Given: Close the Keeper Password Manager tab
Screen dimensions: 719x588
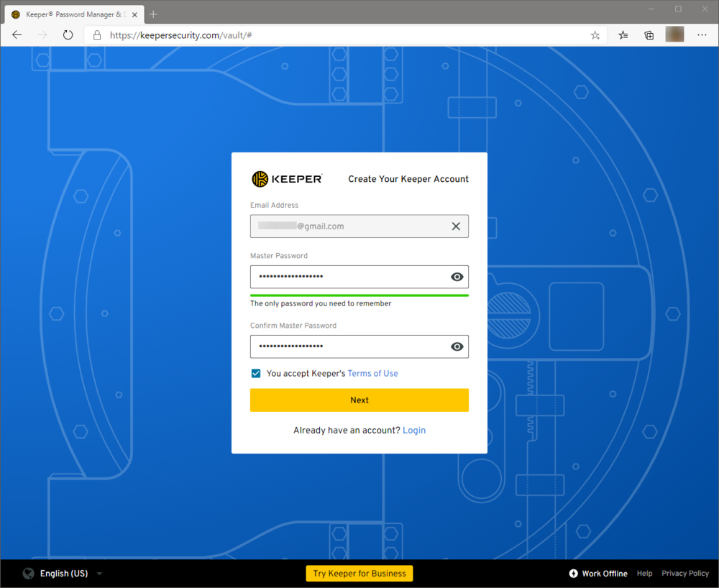Looking at the screenshot, I should 135,14.
